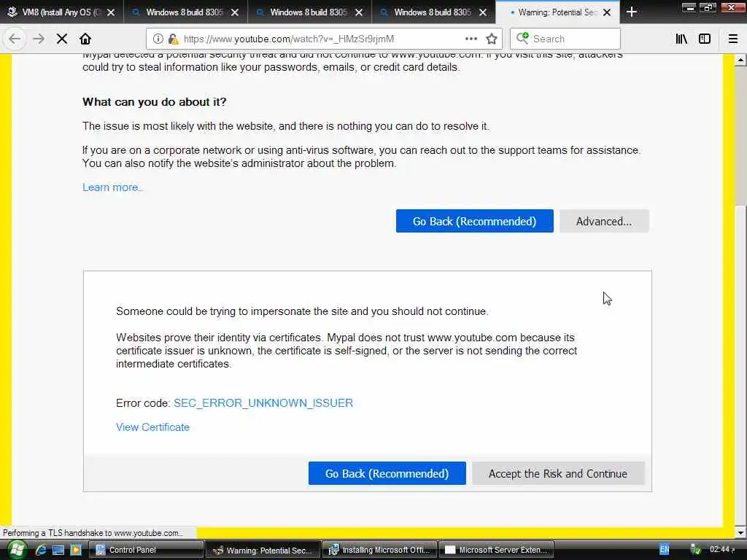
Task: Close the VM8 Install Any OS tab
Action: [111, 12]
